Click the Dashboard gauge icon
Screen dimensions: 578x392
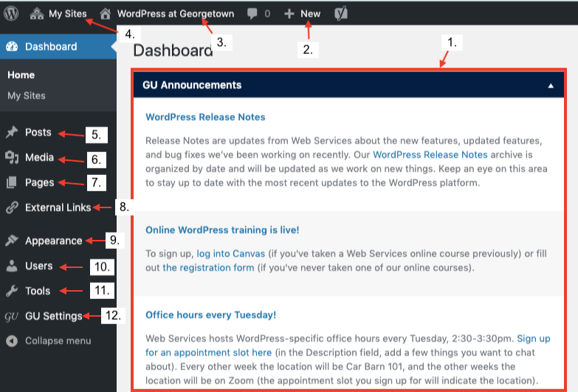pyautogui.click(x=12, y=47)
